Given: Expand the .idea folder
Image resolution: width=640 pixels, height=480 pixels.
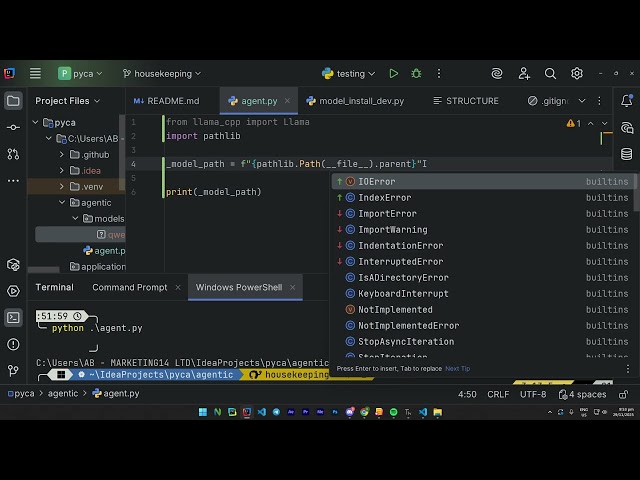Looking at the screenshot, I should pos(62,171).
